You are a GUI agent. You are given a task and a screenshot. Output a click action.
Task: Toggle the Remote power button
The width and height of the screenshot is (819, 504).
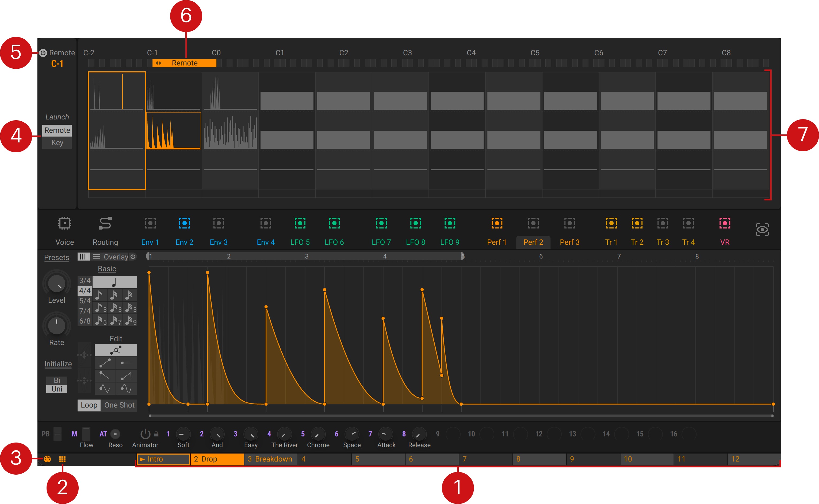click(x=43, y=53)
